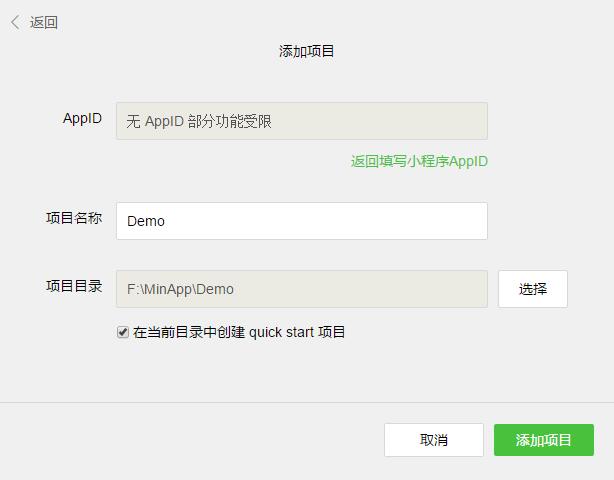
Task: Click the AppID field label
Action: click(x=82, y=118)
